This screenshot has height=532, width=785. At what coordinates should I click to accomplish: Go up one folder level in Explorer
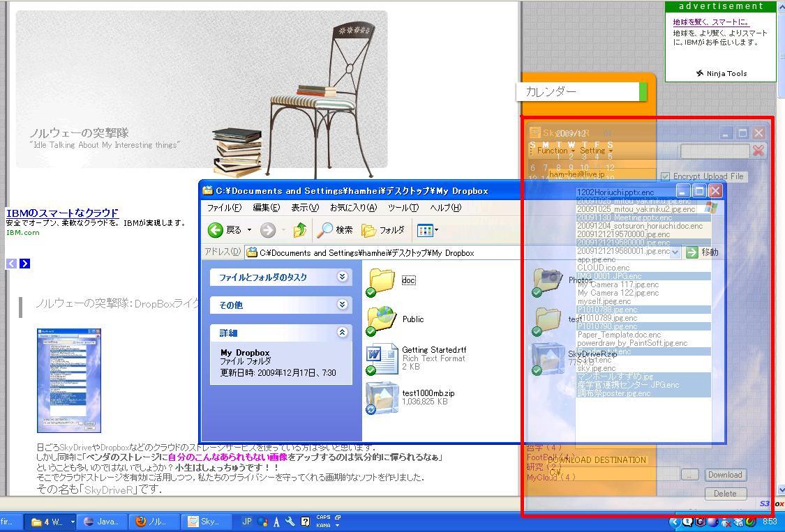pos(300,229)
